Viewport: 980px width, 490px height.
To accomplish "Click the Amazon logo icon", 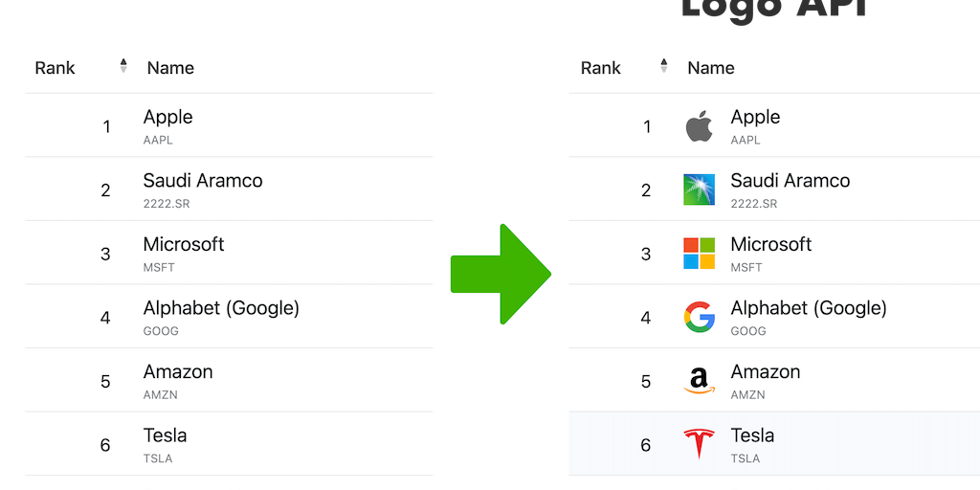I will (699, 381).
